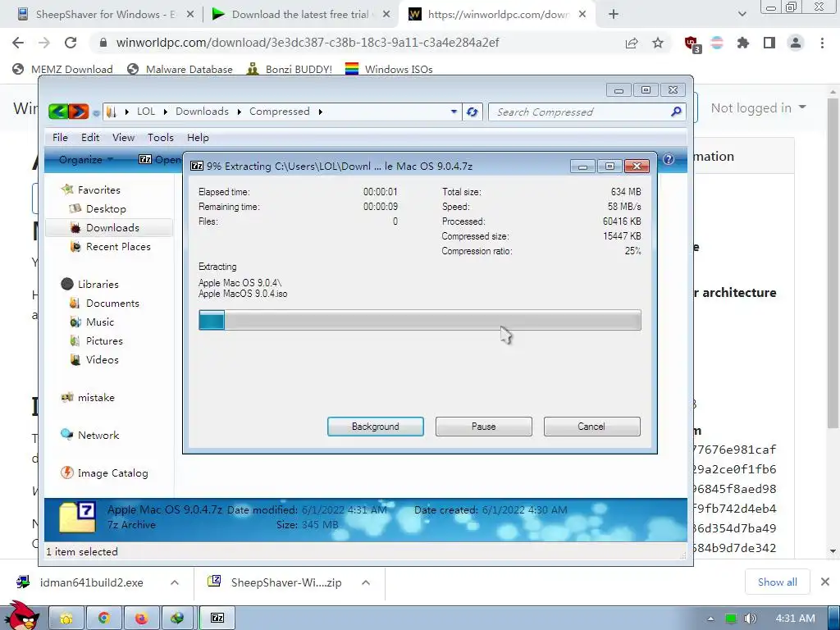
Task: Open Libraries in the navigation pane
Action: point(98,285)
